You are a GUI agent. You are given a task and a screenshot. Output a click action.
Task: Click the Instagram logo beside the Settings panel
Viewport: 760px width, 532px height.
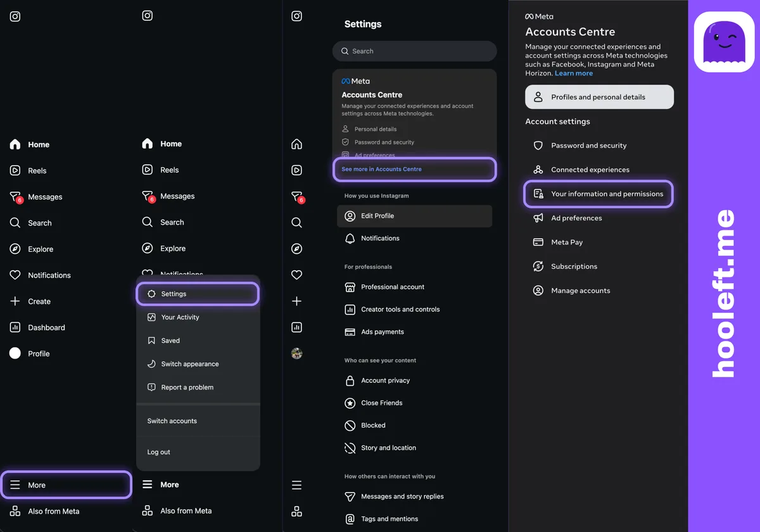tap(296, 16)
